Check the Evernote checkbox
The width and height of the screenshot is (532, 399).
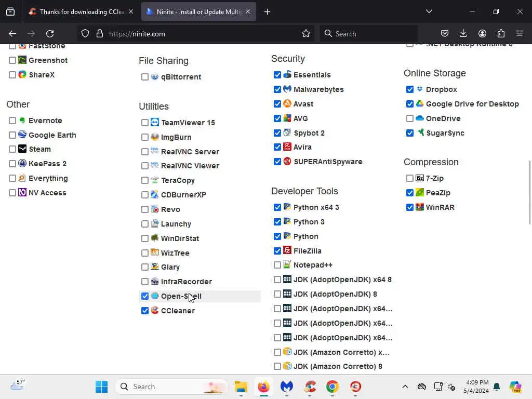[12, 121]
